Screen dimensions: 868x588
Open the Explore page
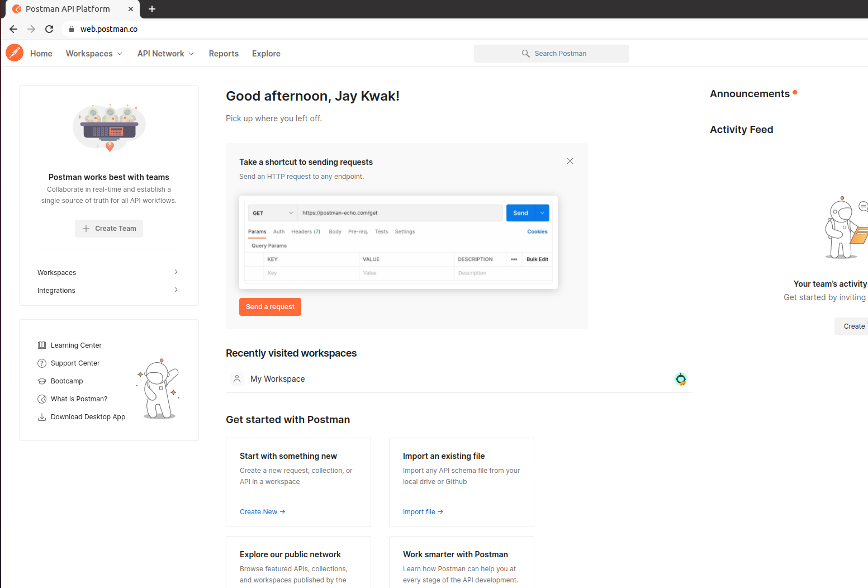pos(266,54)
